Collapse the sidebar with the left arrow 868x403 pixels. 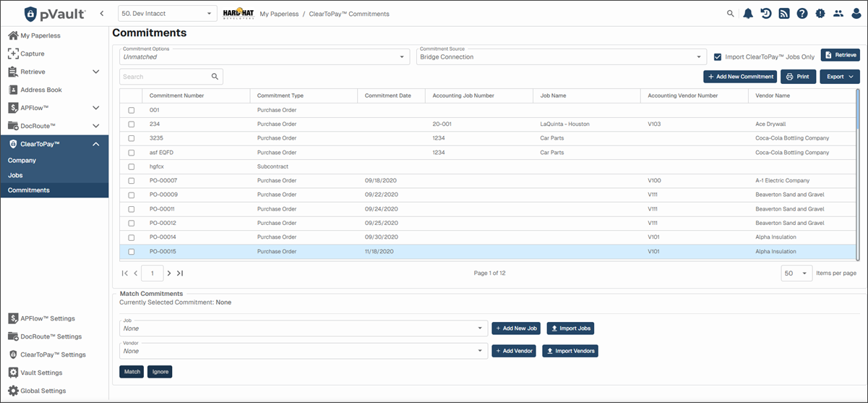pyautogui.click(x=102, y=14)
